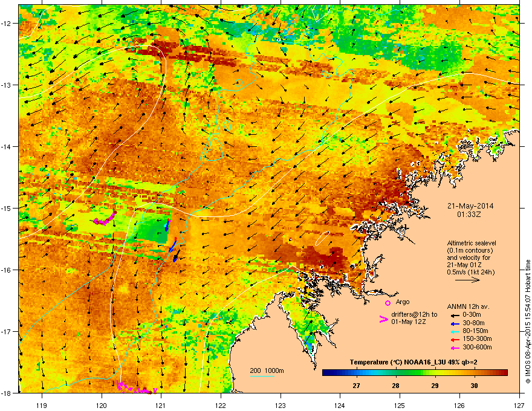The width and height of the screenshot is (532, 411).
Task: Click the Temperature NOAA16_L3U colorbar title
Action: tap(414, 362)
